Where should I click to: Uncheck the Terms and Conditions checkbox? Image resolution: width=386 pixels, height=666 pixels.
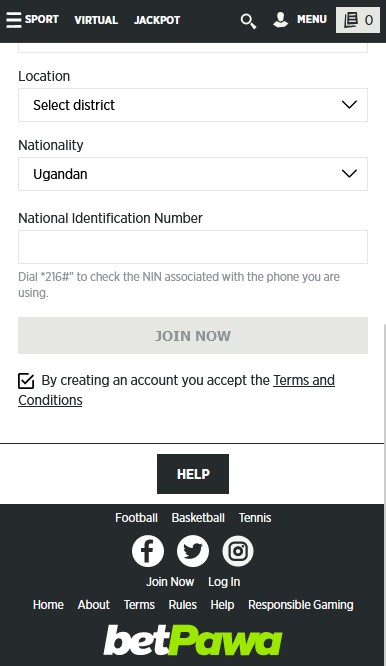coord(26,381)
